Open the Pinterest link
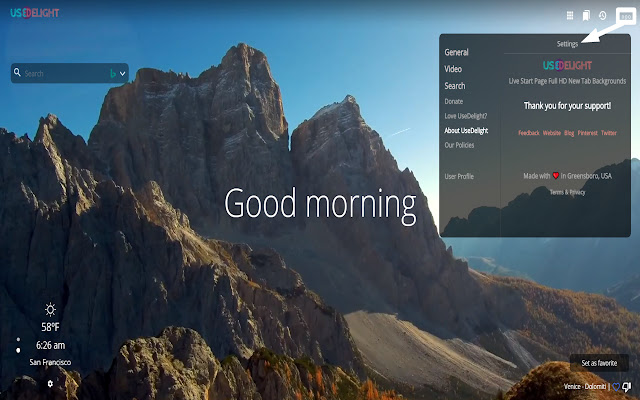The height and width of the screenshot is (400, 640). pyautogui.click(x=587, y=133)
